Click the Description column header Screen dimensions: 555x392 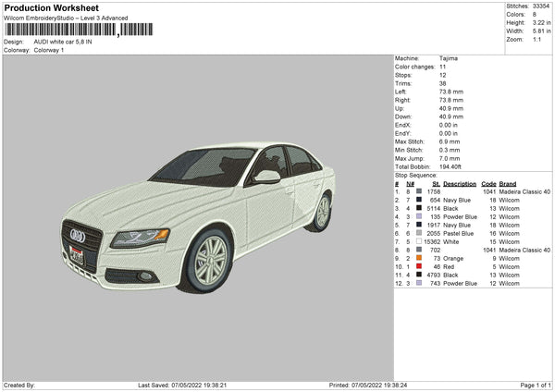point(460,183)
